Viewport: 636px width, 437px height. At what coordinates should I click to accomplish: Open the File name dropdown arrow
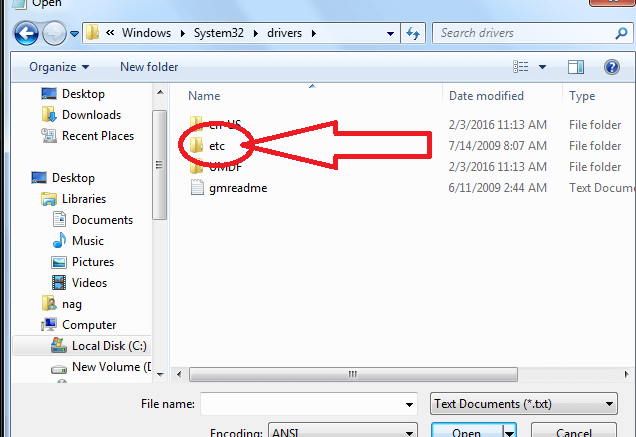[x=409, y=404]
